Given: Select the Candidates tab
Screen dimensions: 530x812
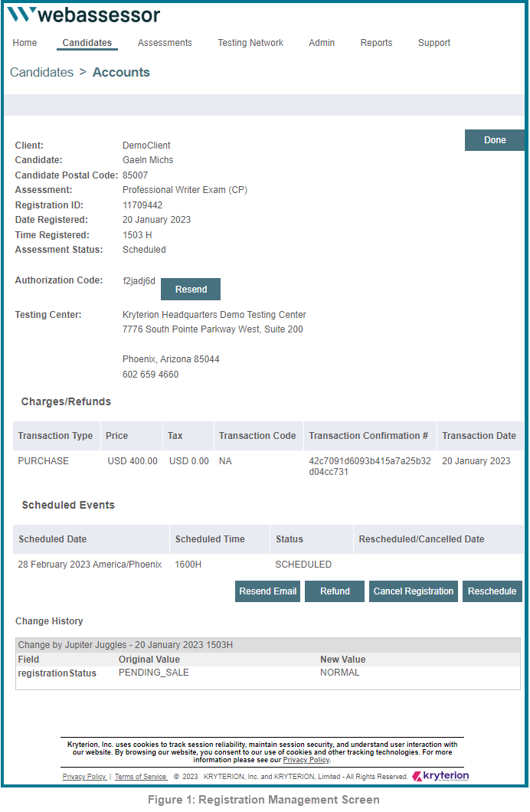Looking at the screenshot, I should click(87, 43).
